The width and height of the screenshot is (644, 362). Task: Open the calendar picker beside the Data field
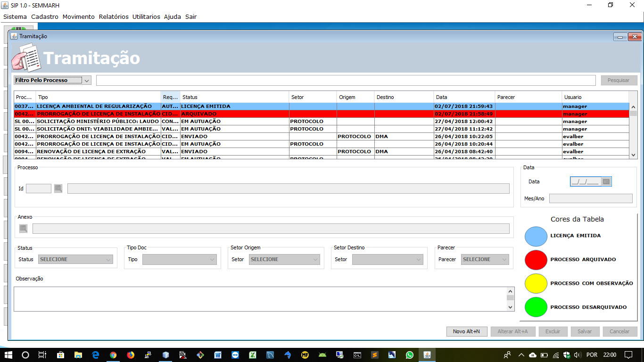click(x=606, y=181)
